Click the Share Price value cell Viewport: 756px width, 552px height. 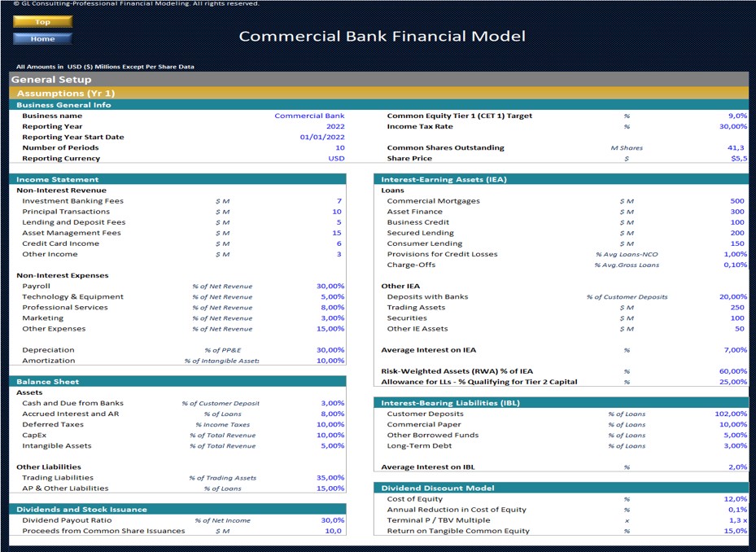point(736,158)
